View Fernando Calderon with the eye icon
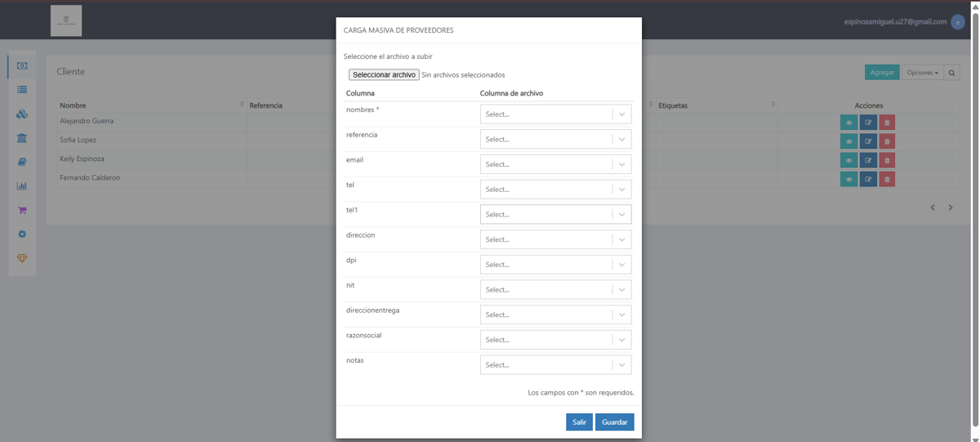 (x=849, y=179)
